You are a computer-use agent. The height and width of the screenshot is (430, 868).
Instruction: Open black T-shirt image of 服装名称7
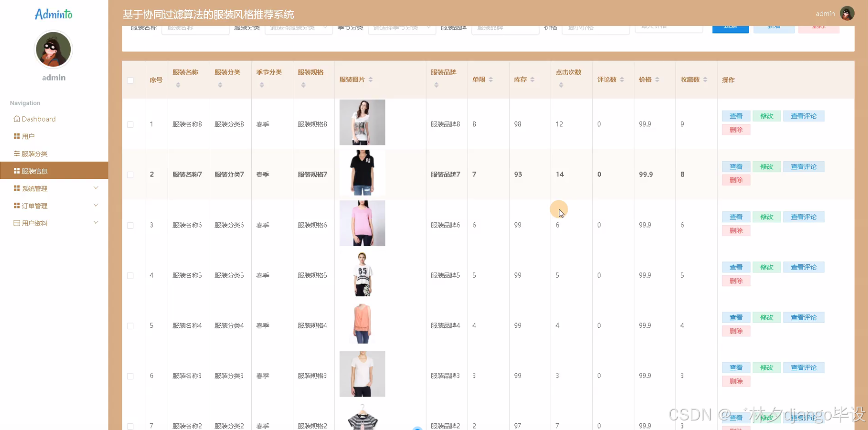click(362, 173)
